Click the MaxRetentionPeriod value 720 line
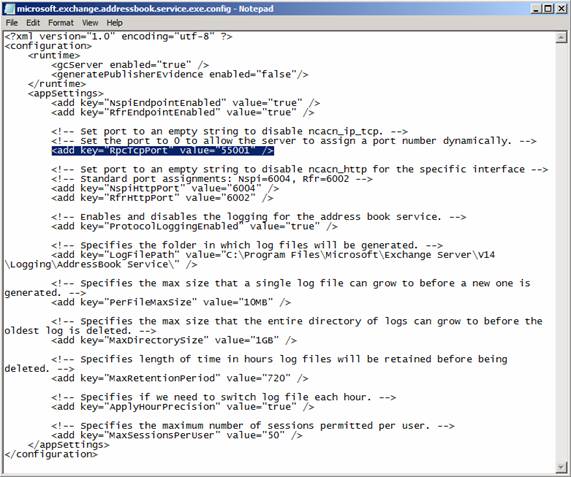This screenshot has height=477, width=571. (180, 378)
